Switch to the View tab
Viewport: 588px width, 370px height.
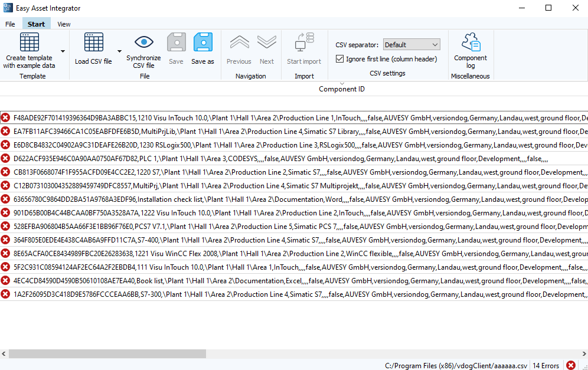point(63,24)
